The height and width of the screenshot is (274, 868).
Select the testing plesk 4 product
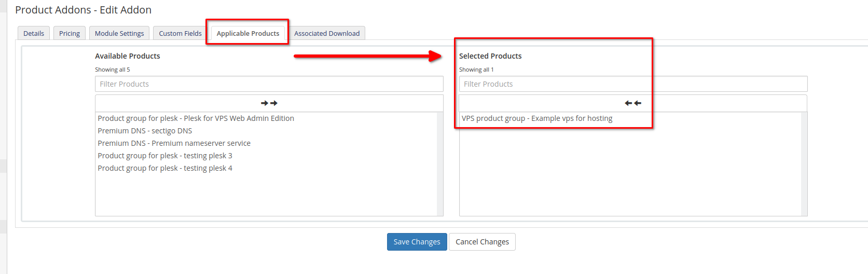point(165,168)
